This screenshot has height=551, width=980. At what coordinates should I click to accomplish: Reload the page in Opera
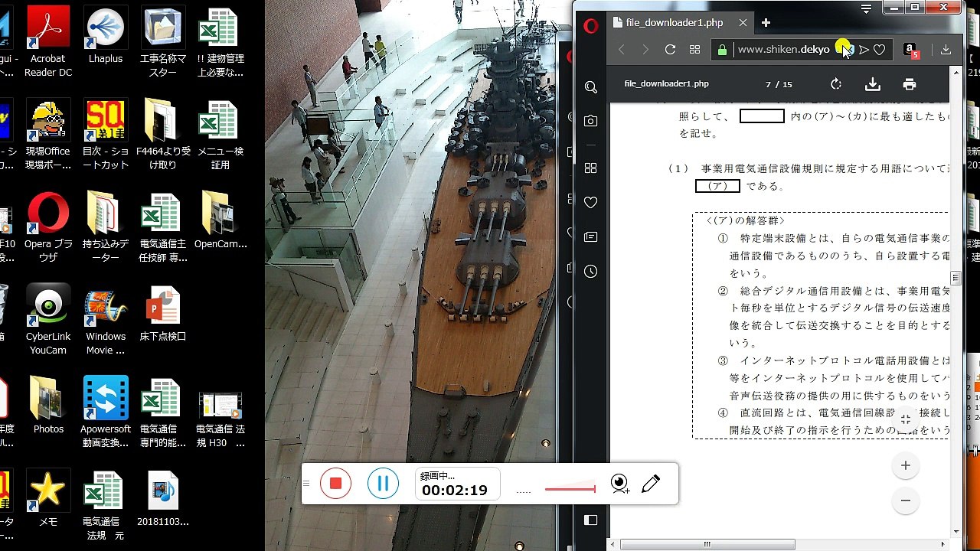[670, 50]
